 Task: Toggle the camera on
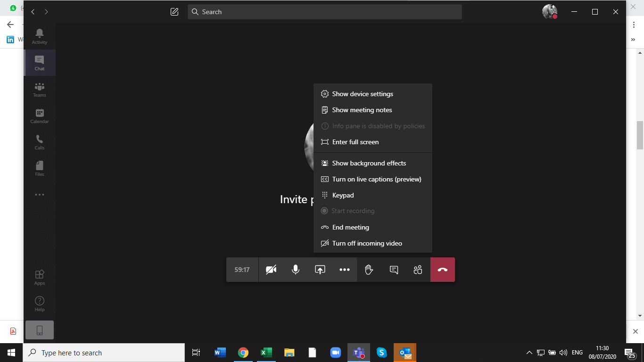pyautogui.click(x=271, y=270)
